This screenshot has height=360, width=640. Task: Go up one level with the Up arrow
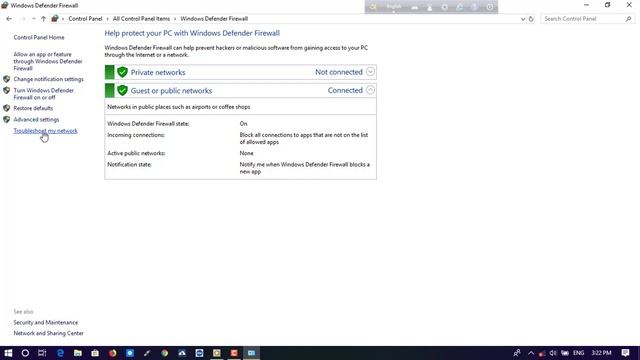coord(43,19)
